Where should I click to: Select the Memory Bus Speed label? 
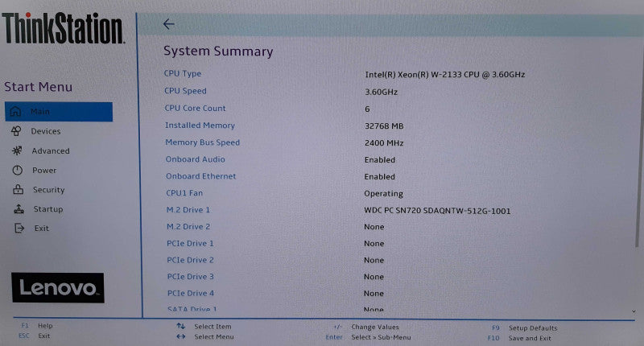coord(203,142)
